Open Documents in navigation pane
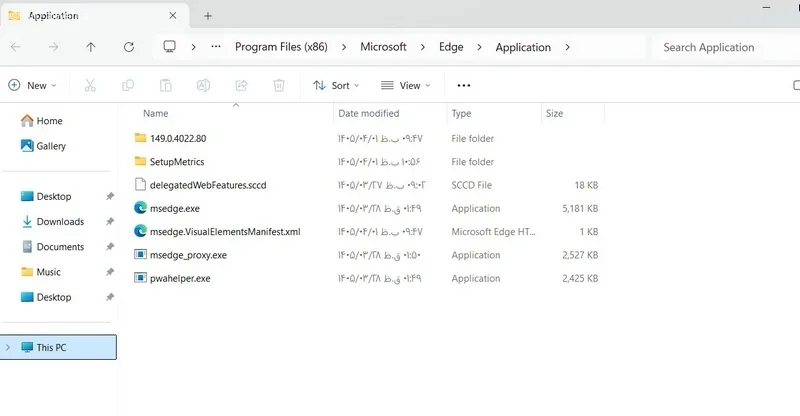Viewport: 800px width, 416px height. (x=52, y=247)
